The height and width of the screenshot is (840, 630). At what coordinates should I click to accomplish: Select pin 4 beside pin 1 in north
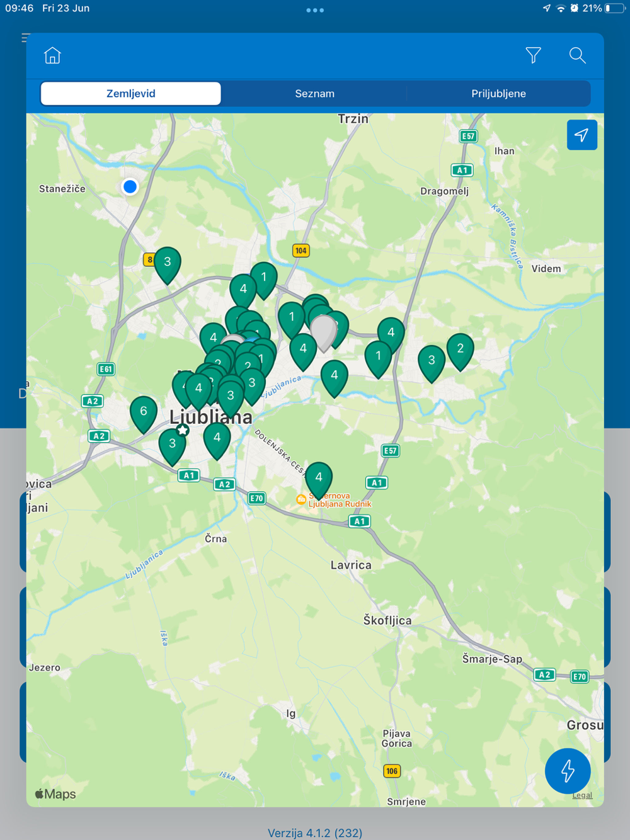pos(243,292)
